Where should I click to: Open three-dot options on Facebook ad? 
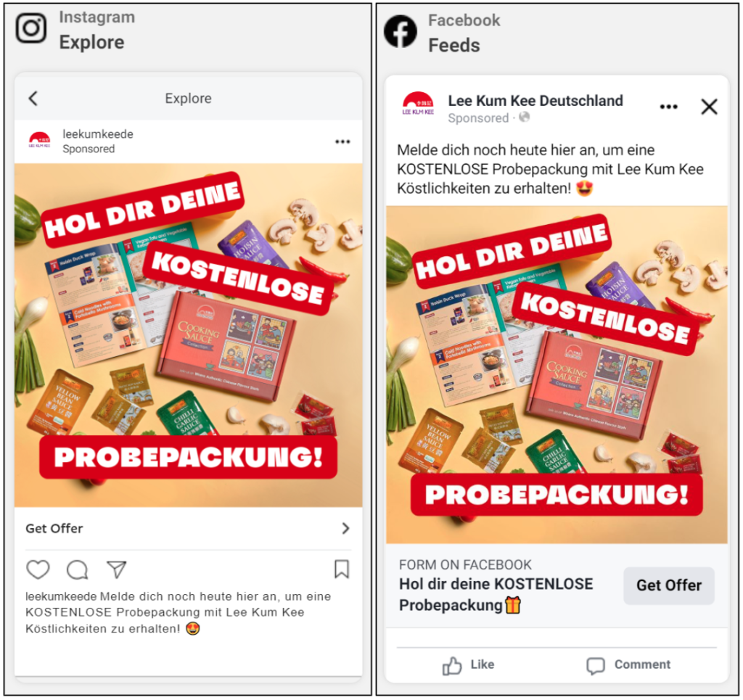(668, 107)
